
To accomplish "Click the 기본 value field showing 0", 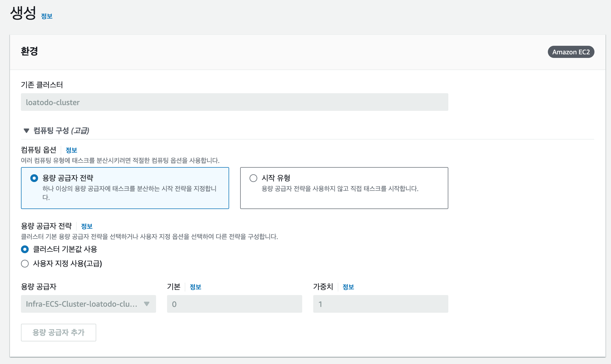I will click(234, 304).
